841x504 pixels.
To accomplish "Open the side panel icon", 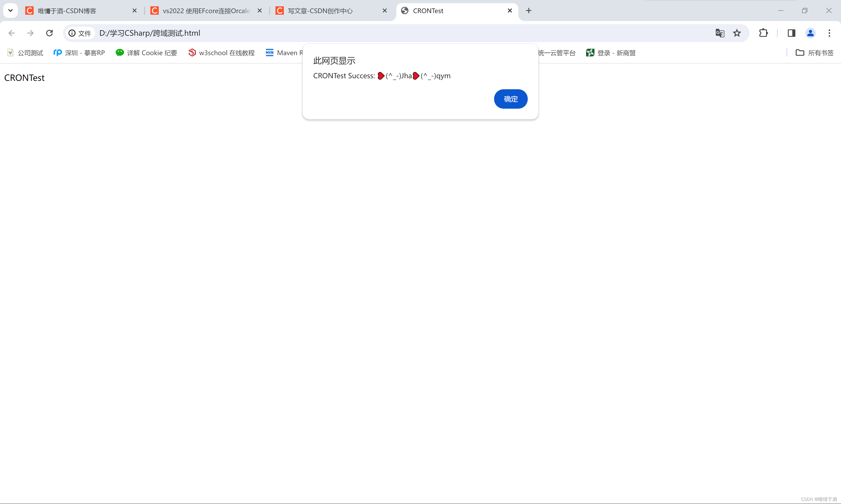I will coord(791,33).
